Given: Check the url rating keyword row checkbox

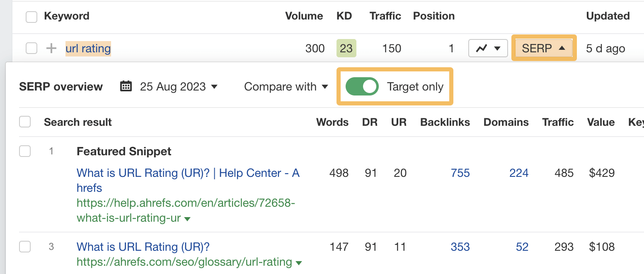Looking at the screenshot, I should (x=31, y=48).
